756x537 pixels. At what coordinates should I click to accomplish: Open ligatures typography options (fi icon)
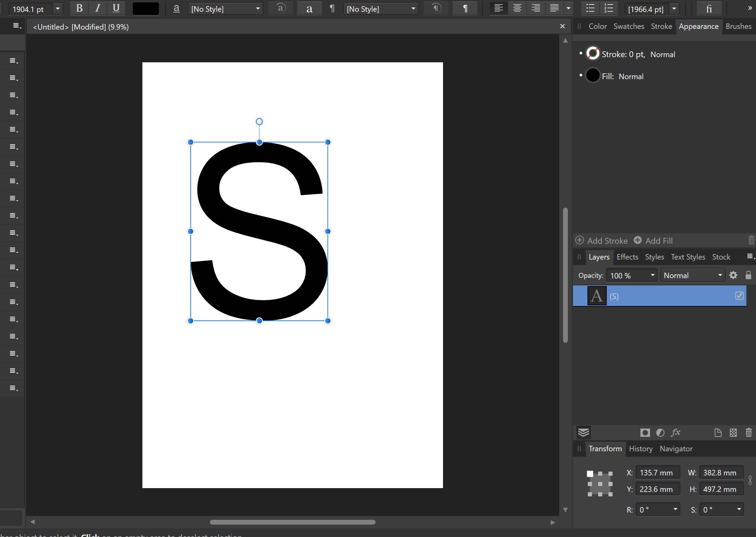709,9
